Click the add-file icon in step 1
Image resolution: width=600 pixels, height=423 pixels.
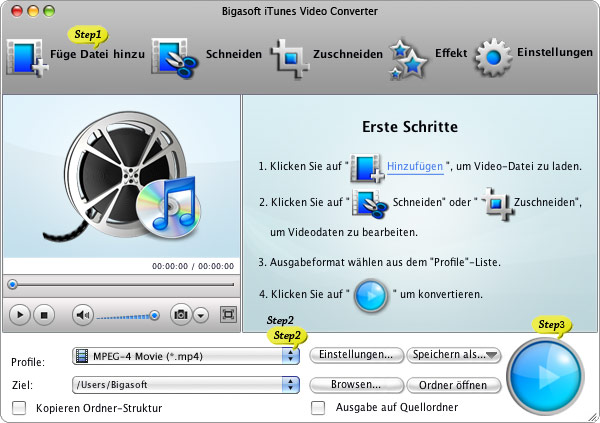[x=367, y=167]
